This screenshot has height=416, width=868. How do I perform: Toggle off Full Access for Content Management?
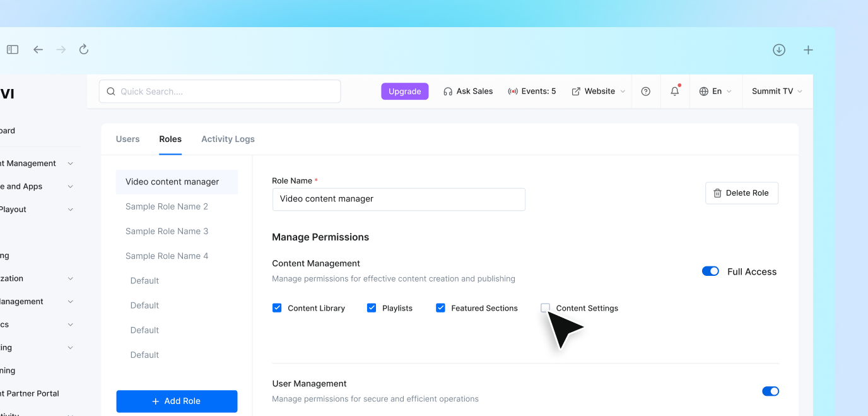coord(710,271)
